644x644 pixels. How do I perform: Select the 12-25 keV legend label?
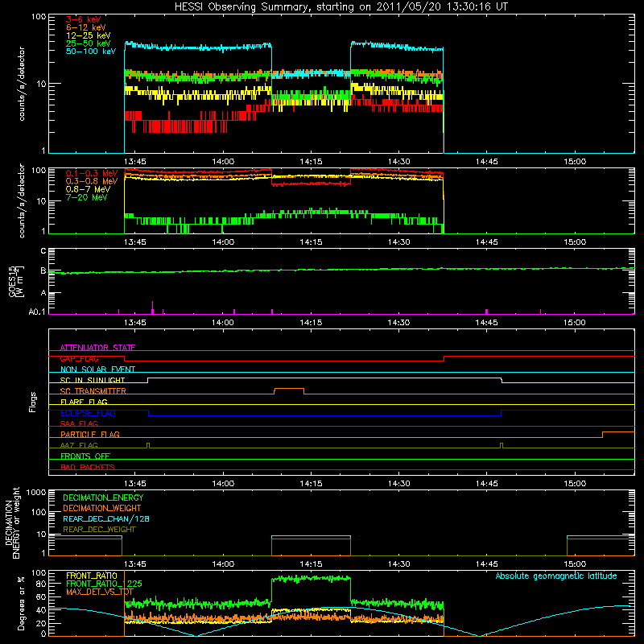click(x=89, y=35)
